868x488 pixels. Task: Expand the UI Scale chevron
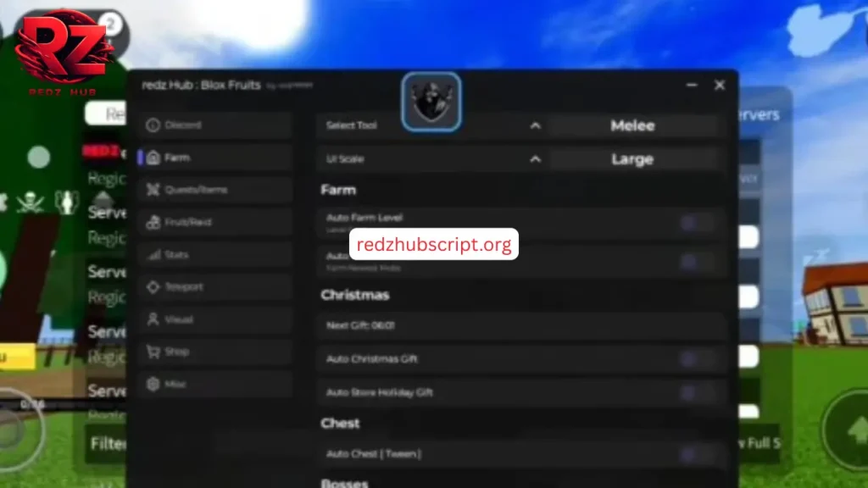click(535, 159)
